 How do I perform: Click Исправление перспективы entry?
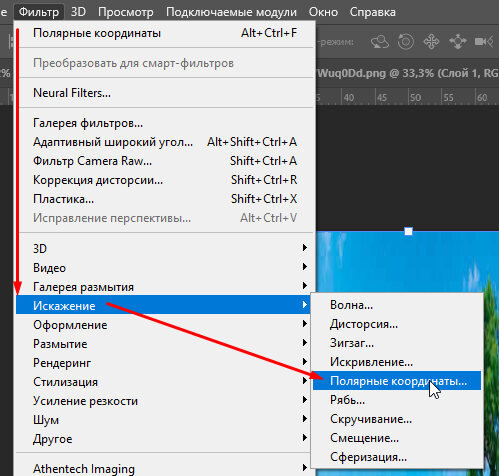pyautogui.click(x=165, y=218)
